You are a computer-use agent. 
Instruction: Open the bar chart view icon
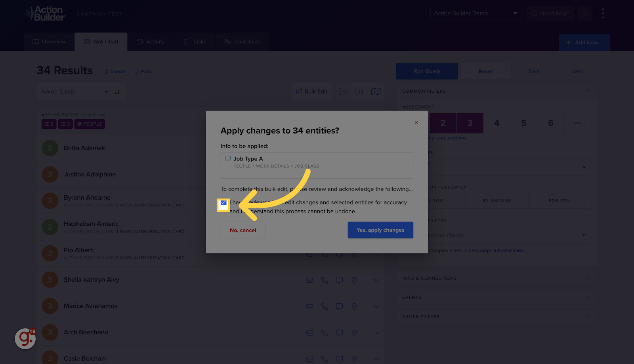[x=359, y=91]
